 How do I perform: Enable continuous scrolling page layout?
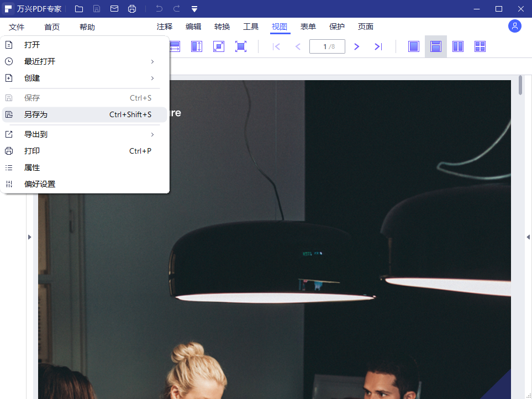click(436, 46)
